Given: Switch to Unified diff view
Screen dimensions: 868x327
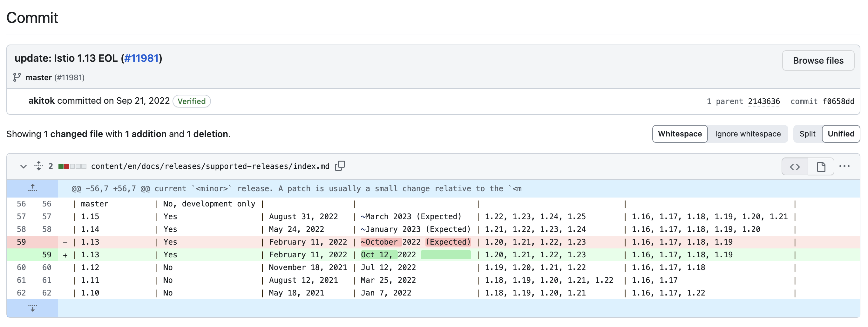Looking at the screenshot, I should (841, 134).
